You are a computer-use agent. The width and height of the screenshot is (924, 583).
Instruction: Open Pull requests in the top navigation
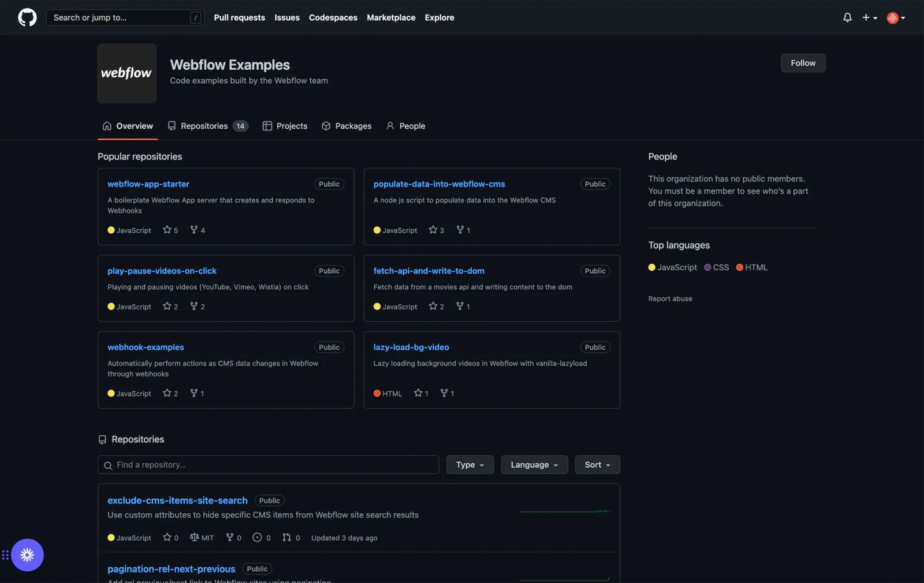click(x=240, y=17)
